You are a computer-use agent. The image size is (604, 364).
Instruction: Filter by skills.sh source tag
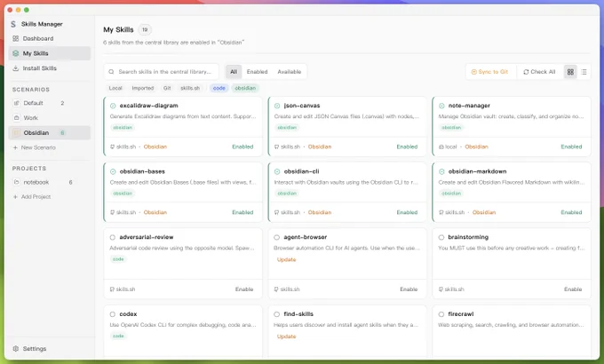click(x=190, y=88)
